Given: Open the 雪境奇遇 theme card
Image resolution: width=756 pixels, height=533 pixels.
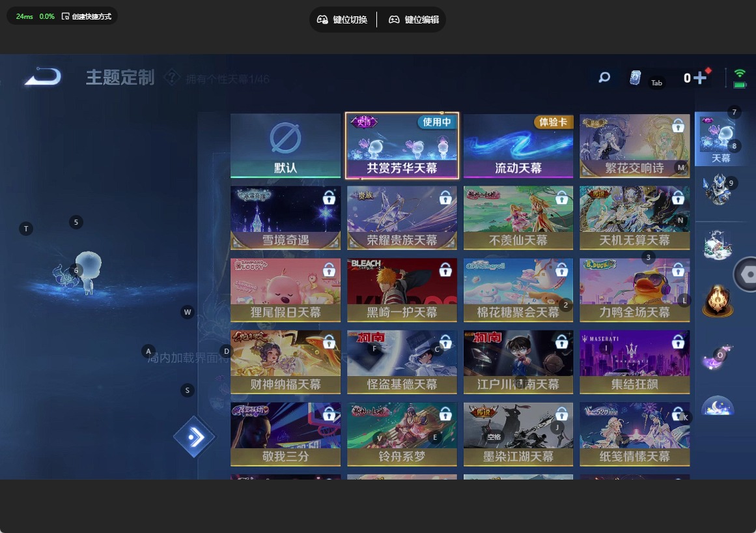Looking at the screenshot, I should point(285,218).
